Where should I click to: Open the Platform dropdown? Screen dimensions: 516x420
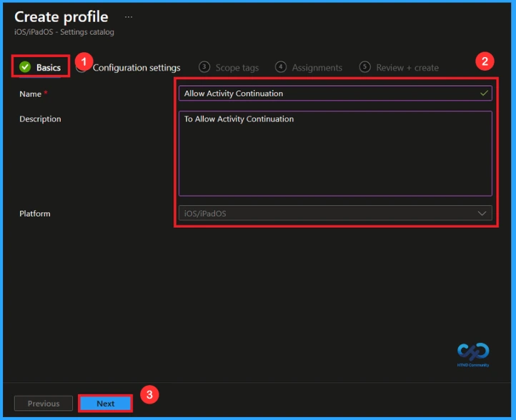coord(335,213)
